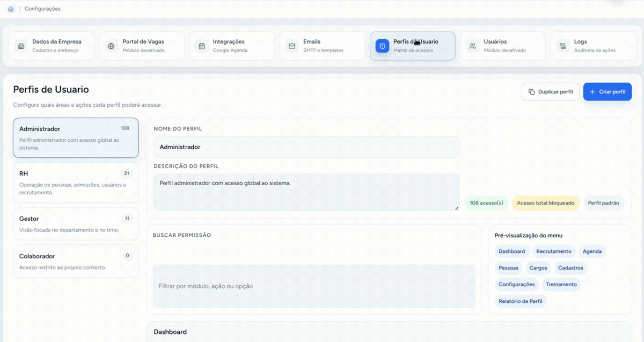Screen dimensions: 644x342
Task: Open the Logs tab
Action: tap(593, 46)
